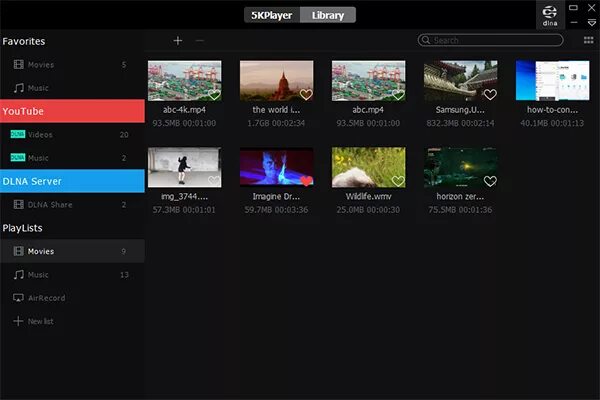The width and height of the screenshot is (600, 400).
Task: Open Favorites Music note icon
Action: 18,88
